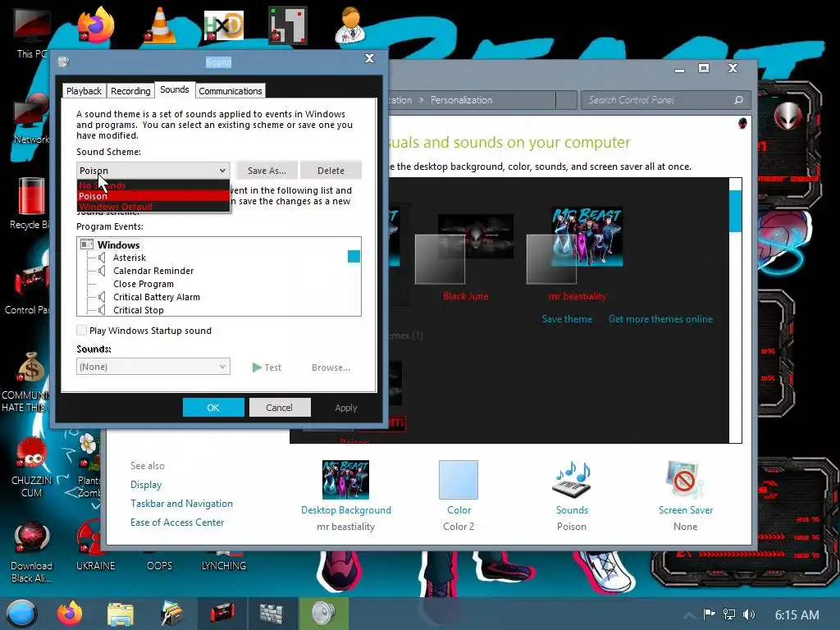Click the Start orb button
Screen dimensions: 840x630
coord(21,614)
